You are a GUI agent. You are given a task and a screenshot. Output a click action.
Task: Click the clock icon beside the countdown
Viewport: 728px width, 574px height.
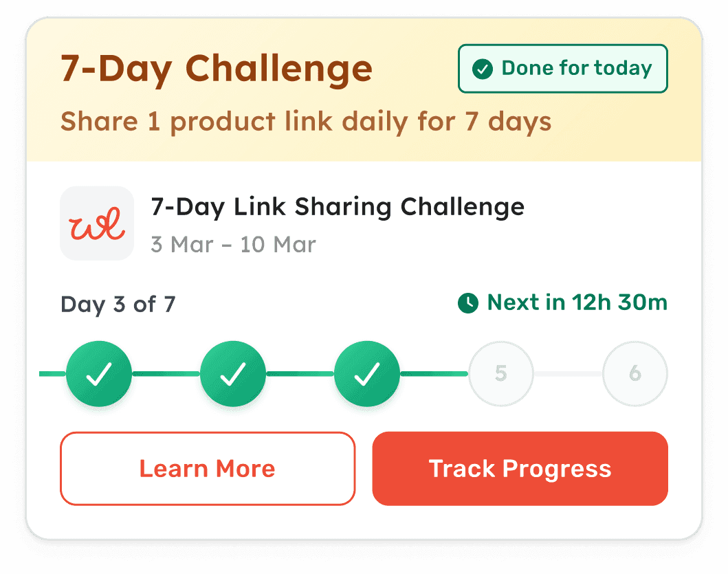(468, 302)
